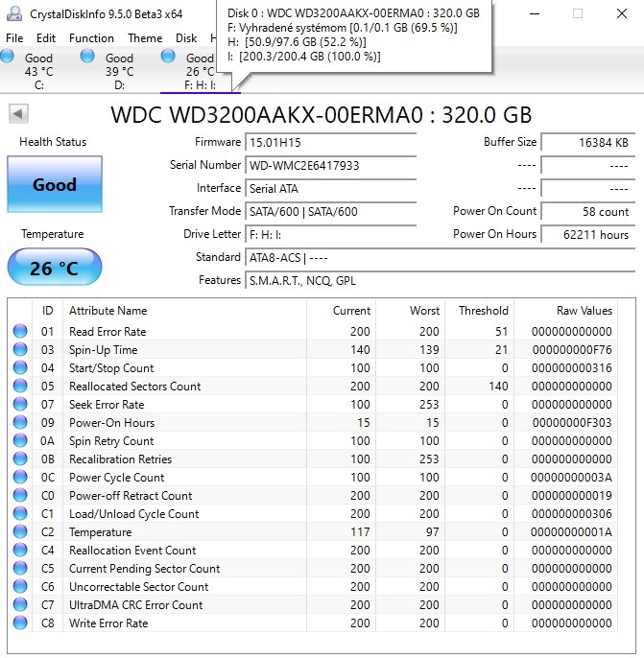Click the Current column header
The image size is (644, 658).
(341, 311)
